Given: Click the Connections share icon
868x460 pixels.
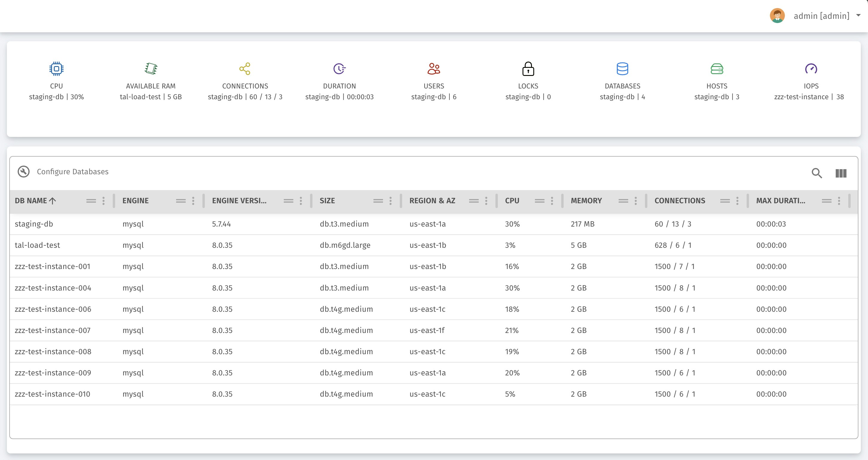Looking at the screenshot, I should (245, 69).
